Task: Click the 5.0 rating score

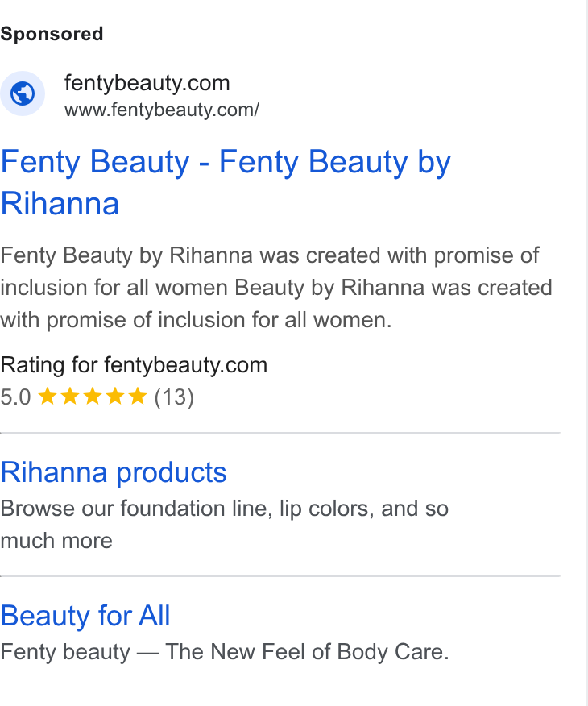Action: 15,397
